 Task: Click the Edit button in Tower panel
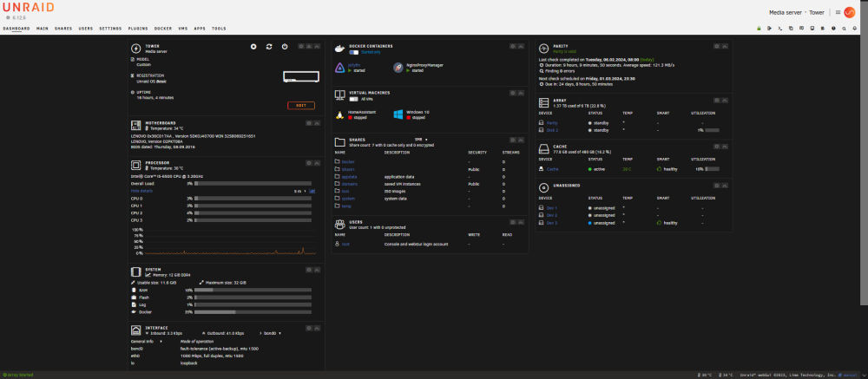pyautogui.click(x=301, y=105)
